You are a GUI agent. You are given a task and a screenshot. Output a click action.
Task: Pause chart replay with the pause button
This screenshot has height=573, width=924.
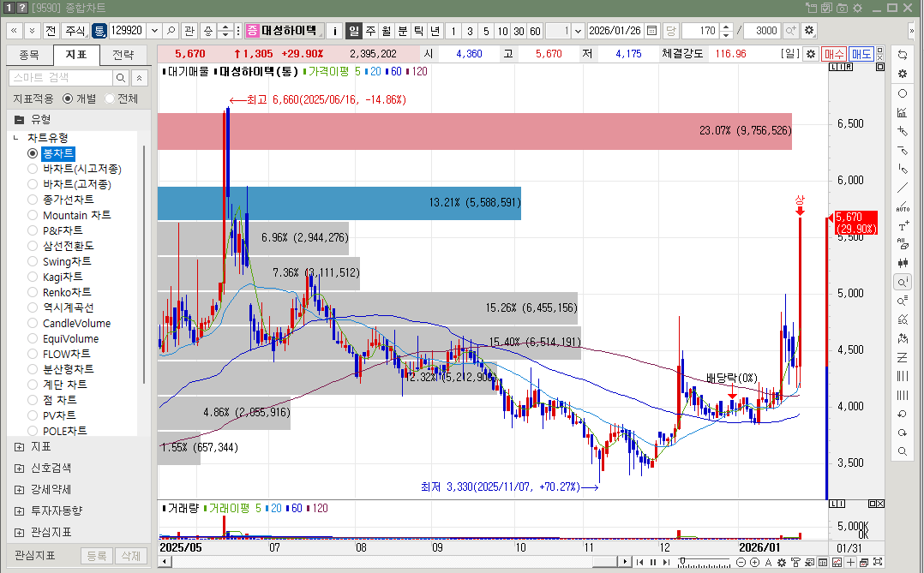653,563
